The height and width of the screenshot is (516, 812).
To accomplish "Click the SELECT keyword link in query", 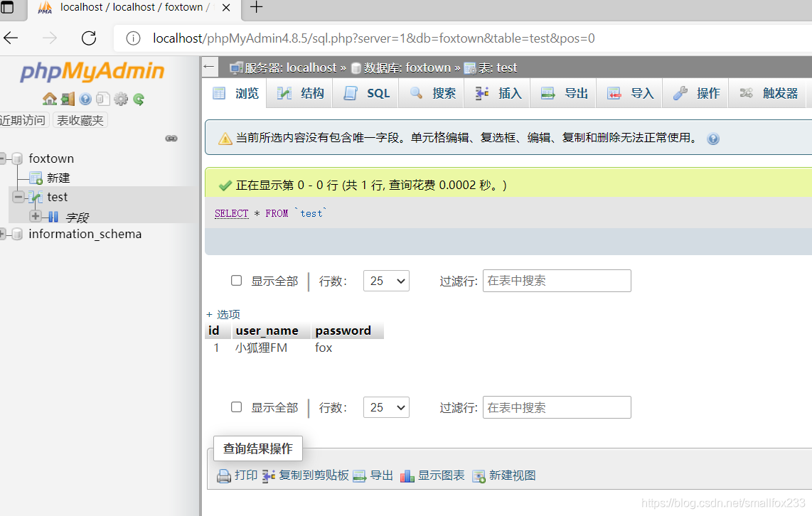I will (x=232, y=213).
